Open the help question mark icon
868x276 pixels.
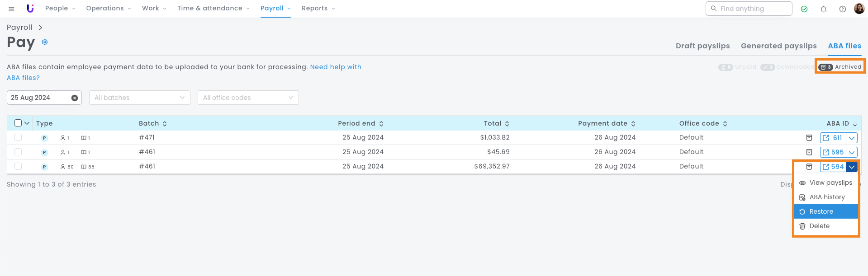pos(842,9)
